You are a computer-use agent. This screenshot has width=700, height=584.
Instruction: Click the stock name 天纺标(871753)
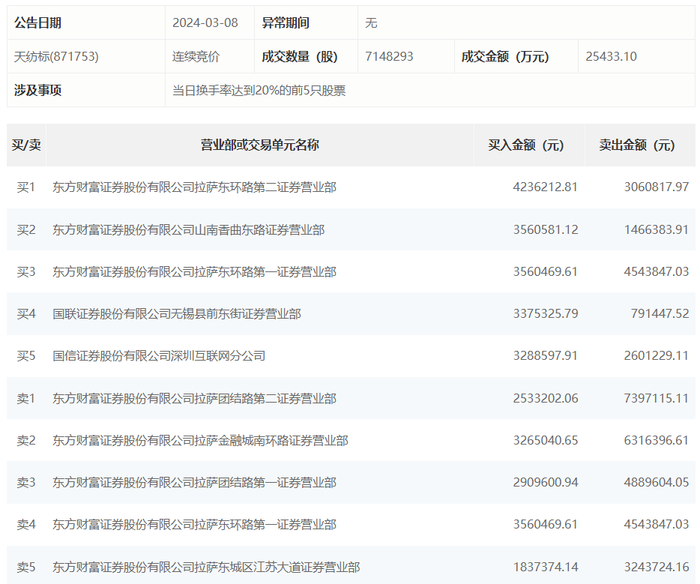tap(56, 57)
